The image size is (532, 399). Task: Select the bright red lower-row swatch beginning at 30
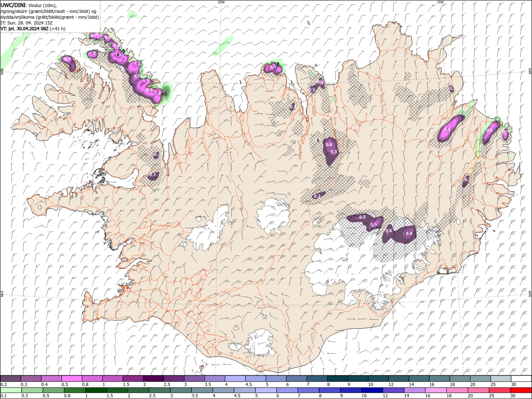521,390
